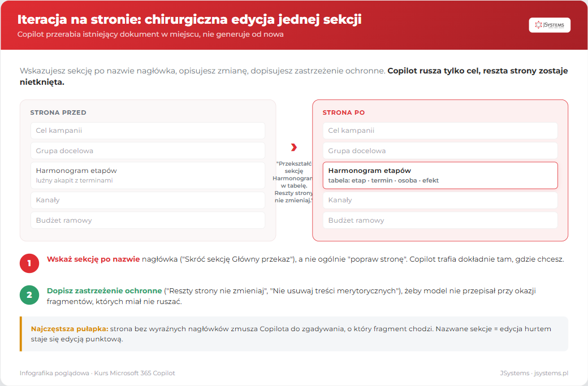
Task: Click the "STRONA PRZED" panel heading
Action: [58, 112]
